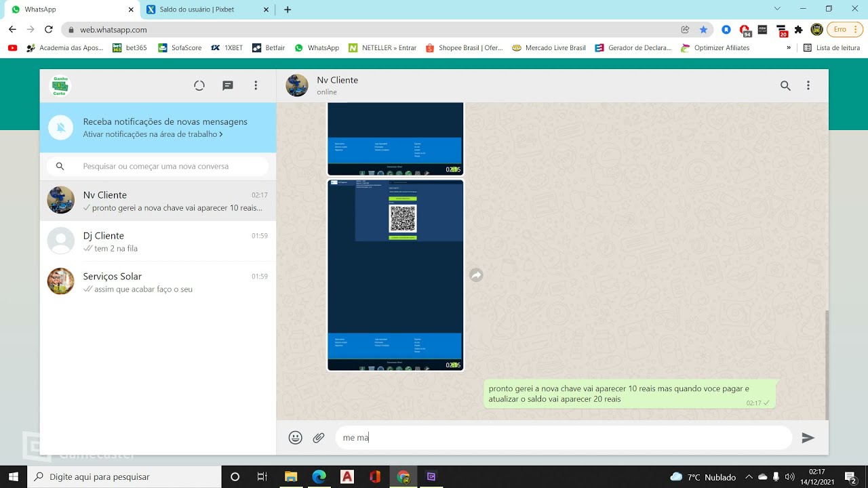Screen dimensions: 868x488
Task: Open the Cortana circle on the taskbar
Action: pyautogui.click(x=235, y=477)
